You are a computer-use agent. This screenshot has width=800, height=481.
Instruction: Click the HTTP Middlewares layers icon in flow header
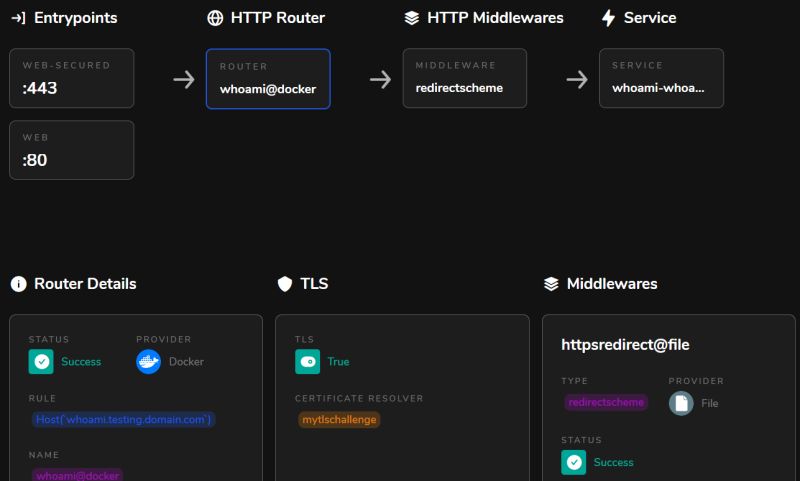pos(412,18)
